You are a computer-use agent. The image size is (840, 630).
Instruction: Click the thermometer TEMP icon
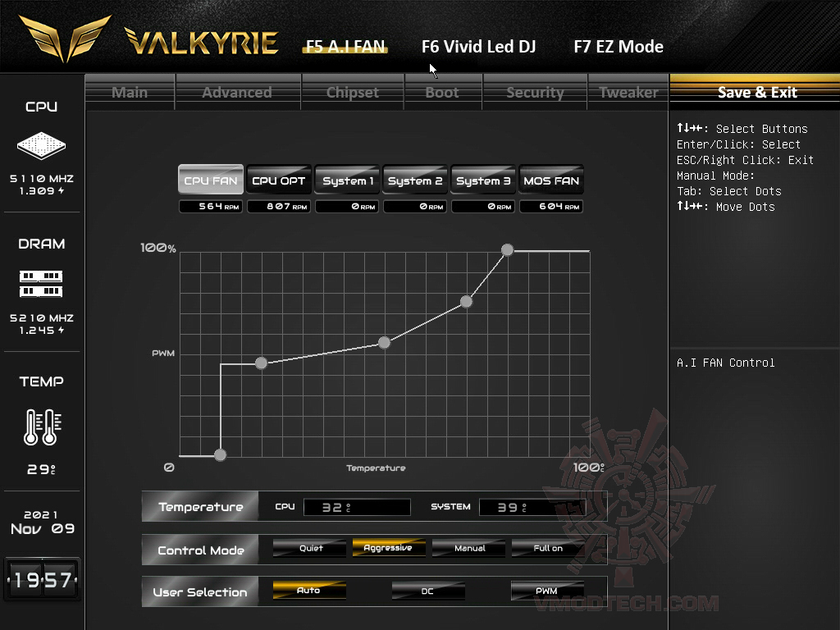click(x=42, y=427)
